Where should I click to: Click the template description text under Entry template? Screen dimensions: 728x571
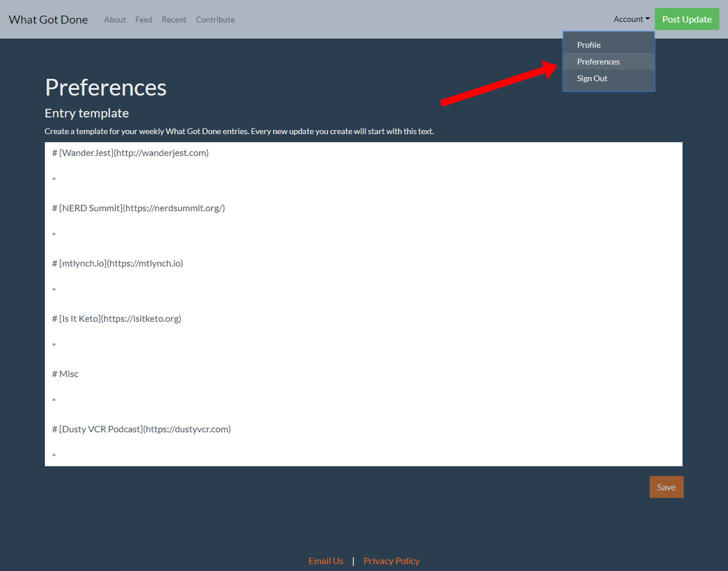point(239,131)
